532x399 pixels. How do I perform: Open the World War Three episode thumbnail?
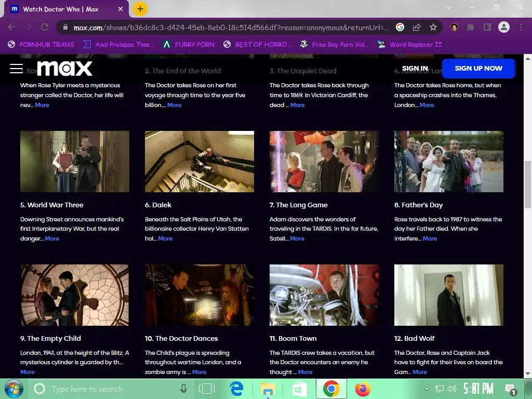point(75,162)
